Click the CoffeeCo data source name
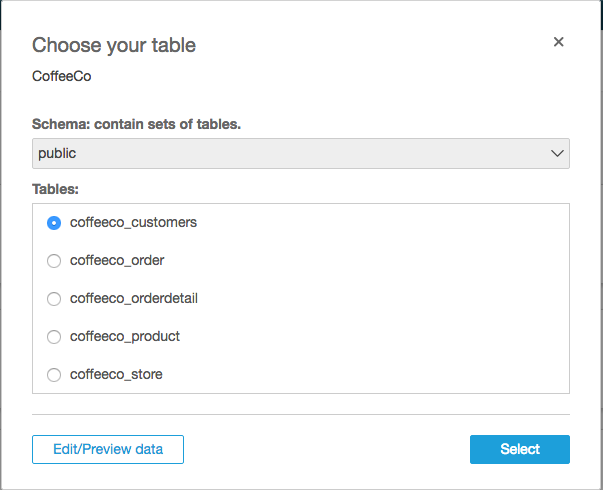Viewport: 603px width, 490px height. [62, 75]
